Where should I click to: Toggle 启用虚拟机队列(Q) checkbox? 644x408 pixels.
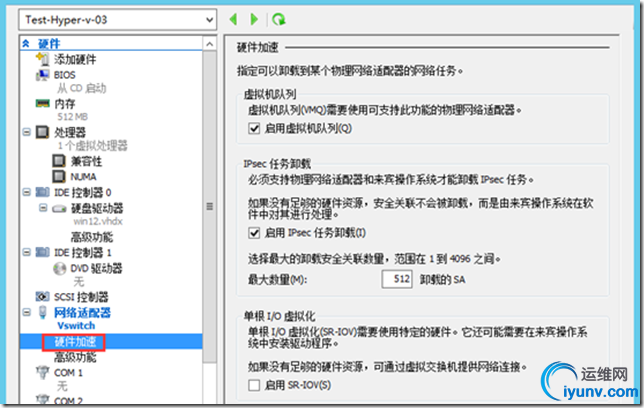pyautogui.click(x=254, y=129)
